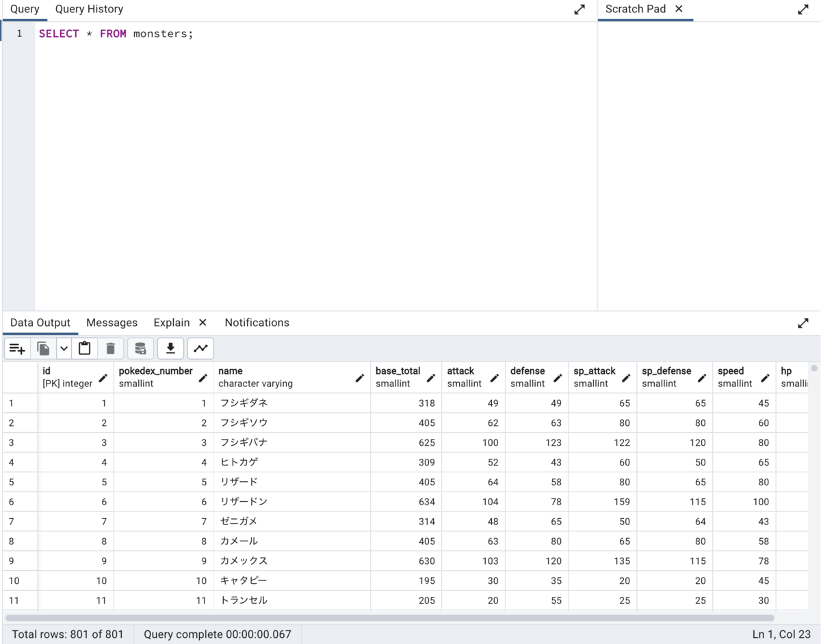
Task: Click the Total rows: 801 of 801 status
Action: click(68, 634)
